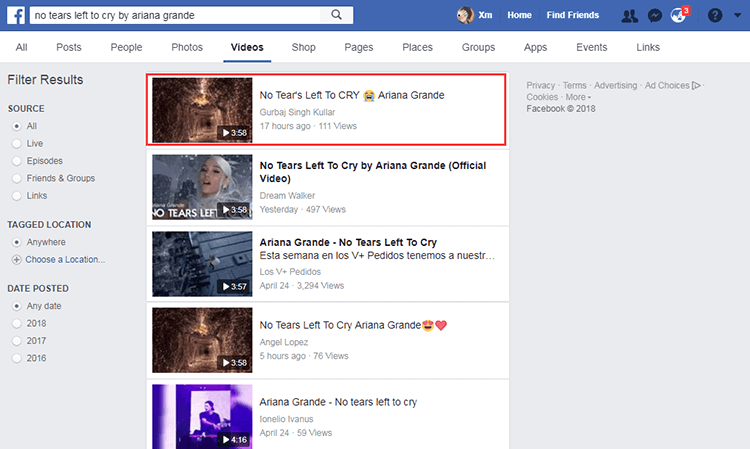The width and height of the screenshot is (750, 449).
Task: Switch to the Events tab
Action: (x=592, y=47)
